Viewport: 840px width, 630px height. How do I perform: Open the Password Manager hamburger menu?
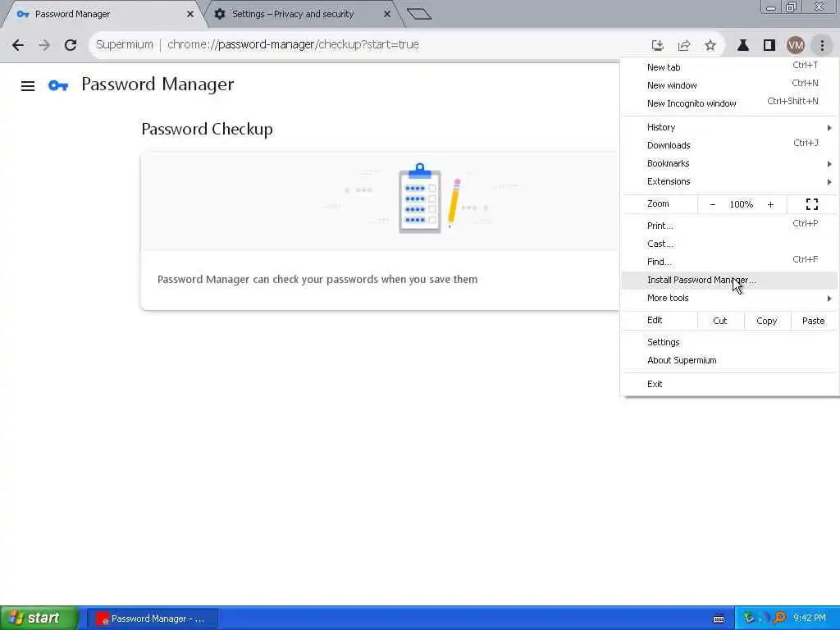pos(28,85)
